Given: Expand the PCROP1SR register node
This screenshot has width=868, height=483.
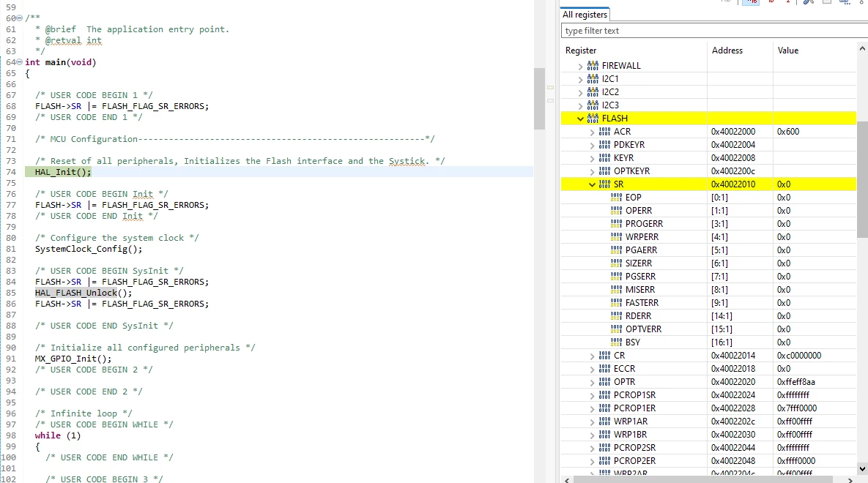Looking at the screenshot, I should [x=592, y=396].
